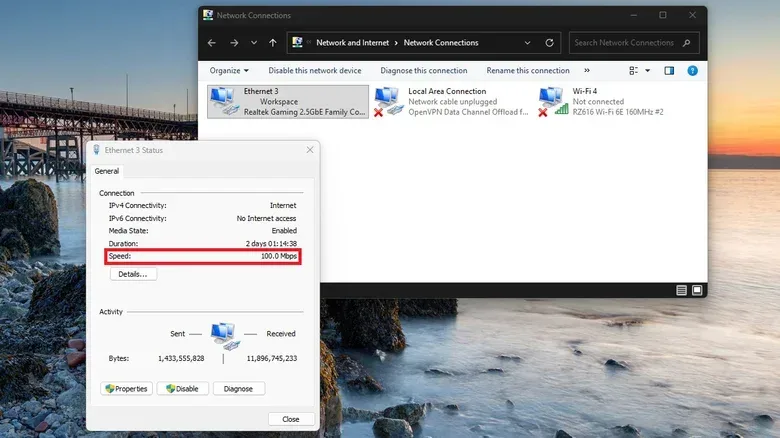Click the Network cable unplugged text
Image resolution: width=780 pixels, height=438 pixels.
[x=453, y=102]
